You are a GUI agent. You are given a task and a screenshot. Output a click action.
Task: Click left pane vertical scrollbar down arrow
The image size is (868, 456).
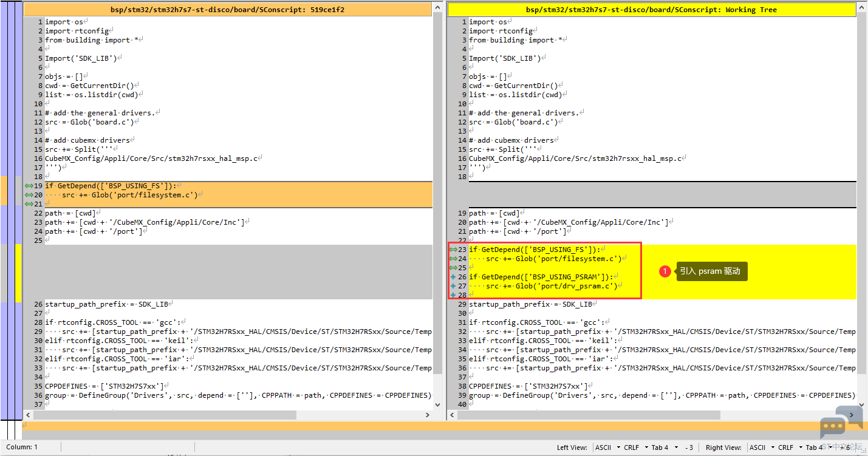point(438,404)
